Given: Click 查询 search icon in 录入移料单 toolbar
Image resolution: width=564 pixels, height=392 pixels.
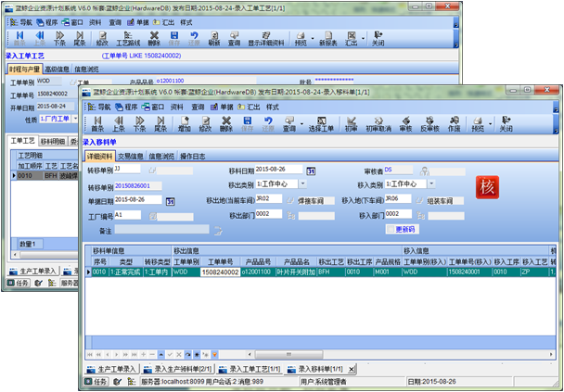Looking at the screenshot, I should click(289, 124).
